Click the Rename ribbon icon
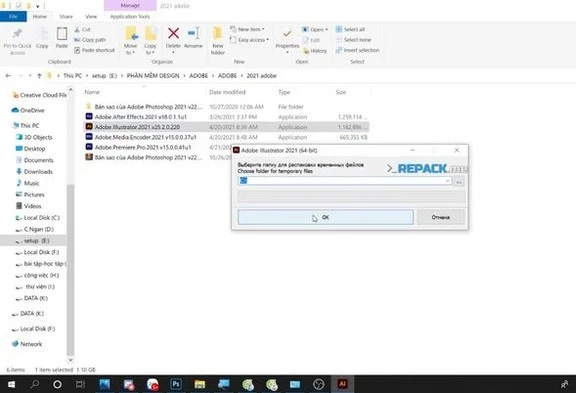Image resolution: width=576 pixels, height=393 pixels. (193, 33)
